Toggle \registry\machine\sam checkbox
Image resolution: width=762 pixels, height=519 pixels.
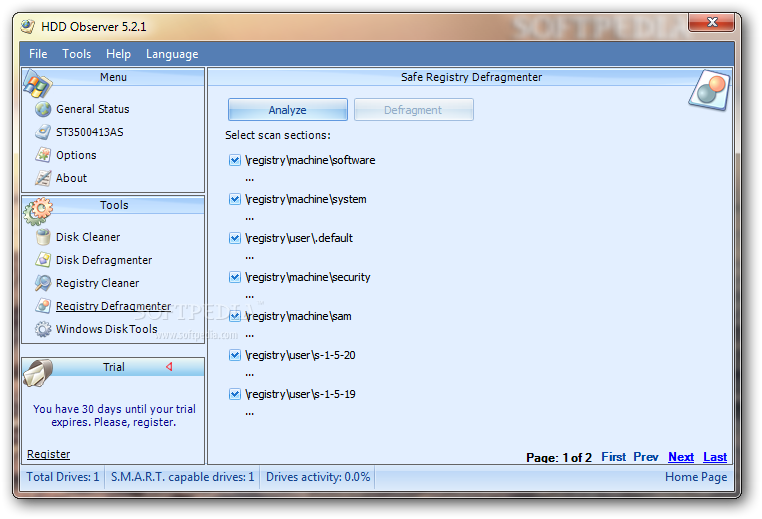235,316
